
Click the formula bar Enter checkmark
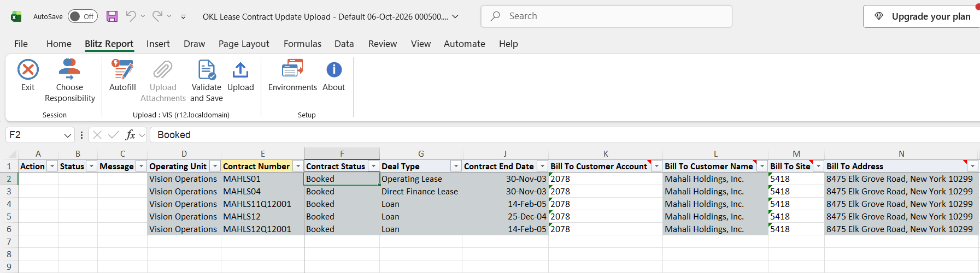(x=114, y=135)
